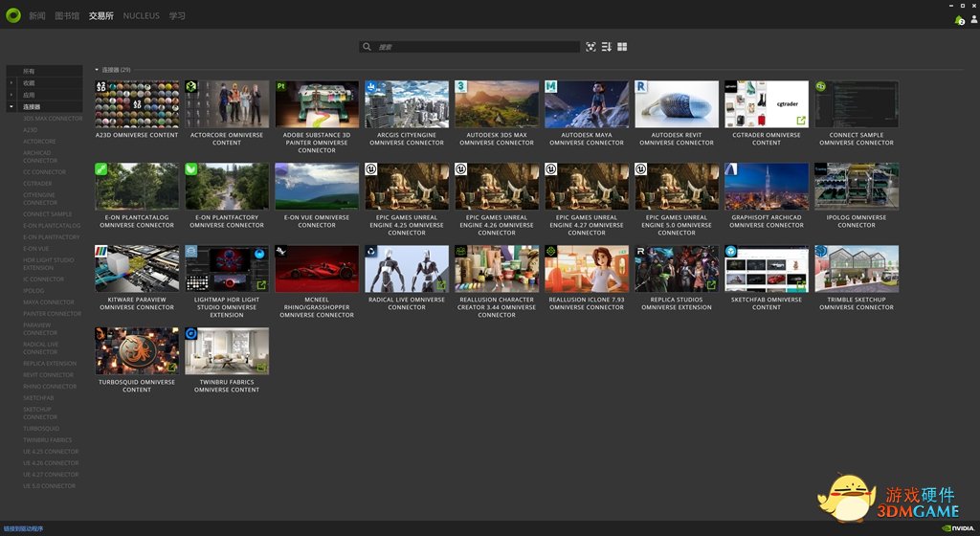This screenshot has height=536, width=980.
Task: Expand the 应用 sidebar category arrow
Action: click(x=11, y=95)
